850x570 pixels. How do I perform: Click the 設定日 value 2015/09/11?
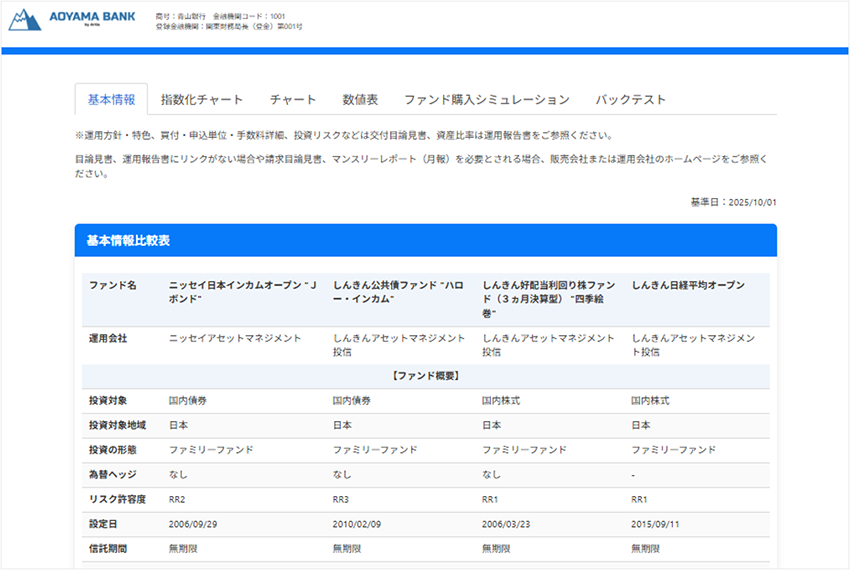[x=657, y=524]
